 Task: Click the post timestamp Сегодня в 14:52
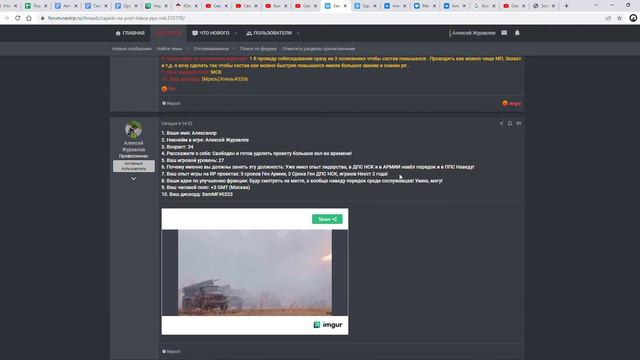(176, 123)
